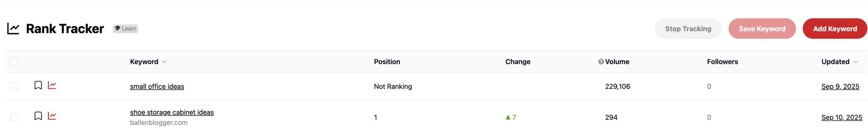Click the Add Keyword button

835,29
